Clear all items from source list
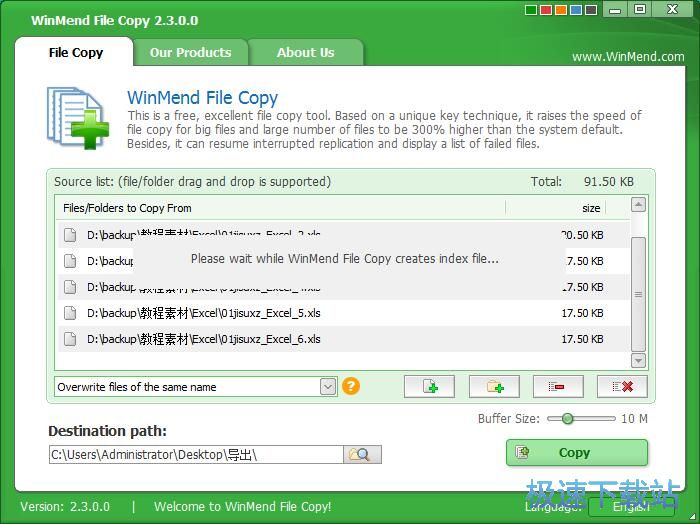 [622, 387]
